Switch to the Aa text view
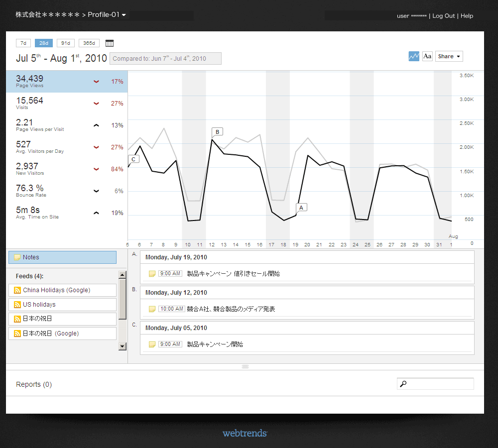 point(427,56)
